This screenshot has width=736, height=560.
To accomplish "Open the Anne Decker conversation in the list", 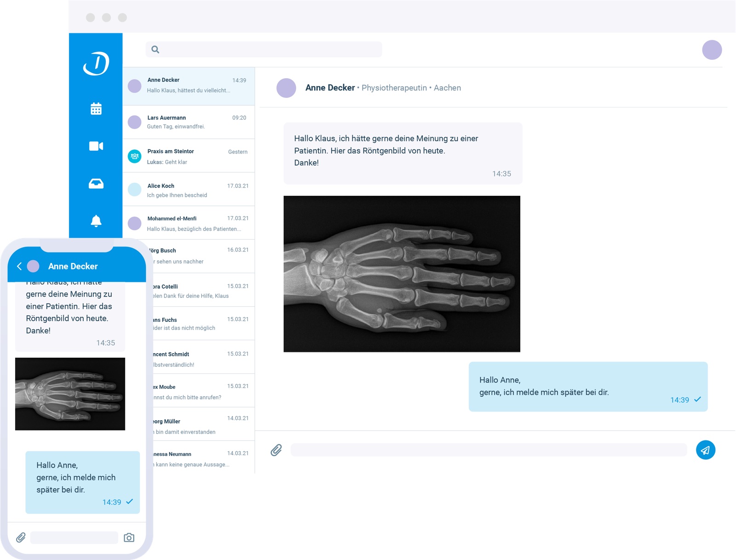I will [189, 86].
